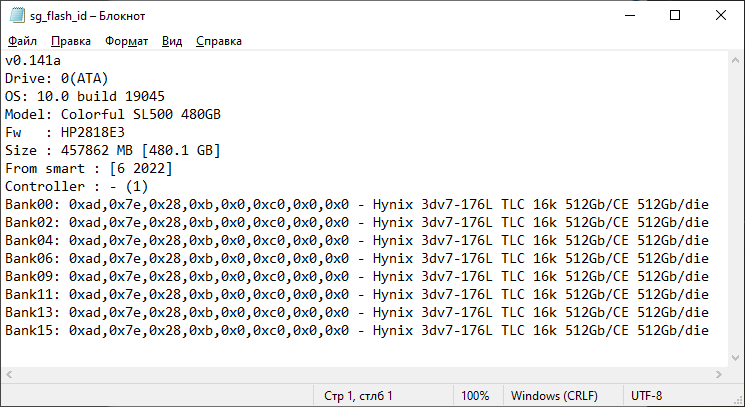This screenshot has width=745, height=407.
Task: Click the 'Model: Colorful SL500 480GB' line
Action: click(113, 114)
